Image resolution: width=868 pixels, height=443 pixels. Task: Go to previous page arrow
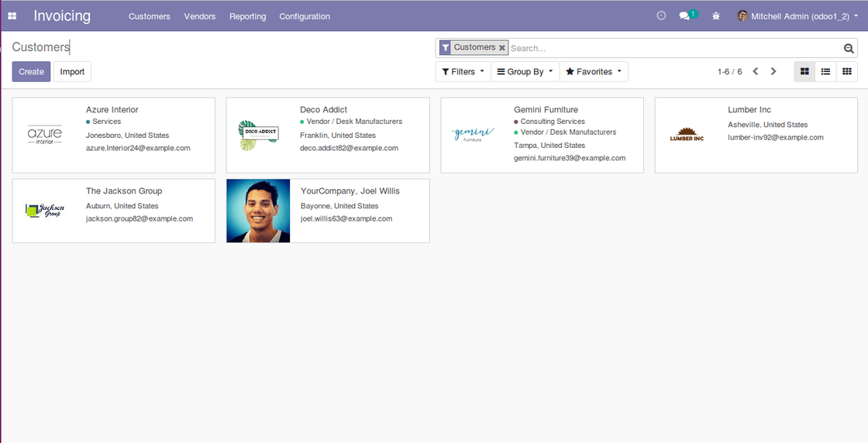click(x=755, y=71)
